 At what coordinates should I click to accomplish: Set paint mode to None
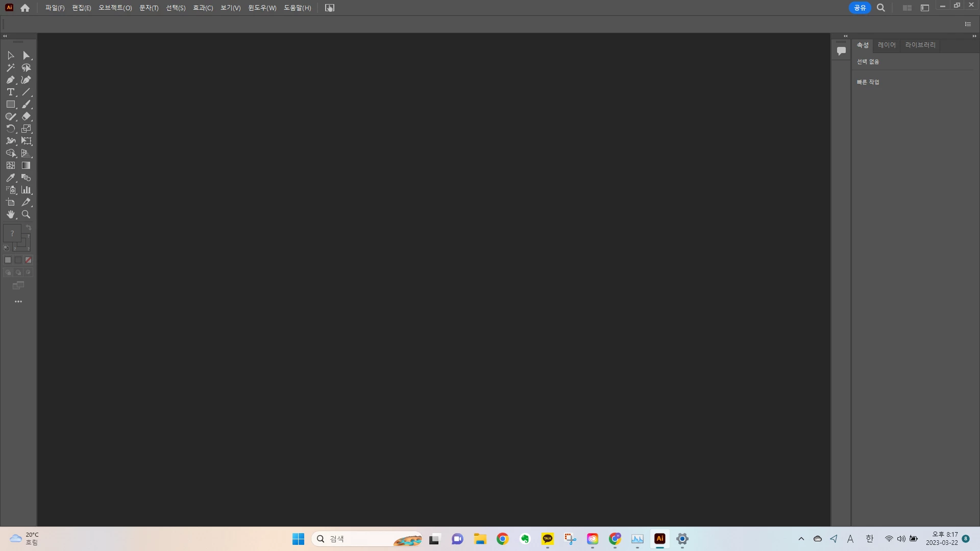point(29,260)
